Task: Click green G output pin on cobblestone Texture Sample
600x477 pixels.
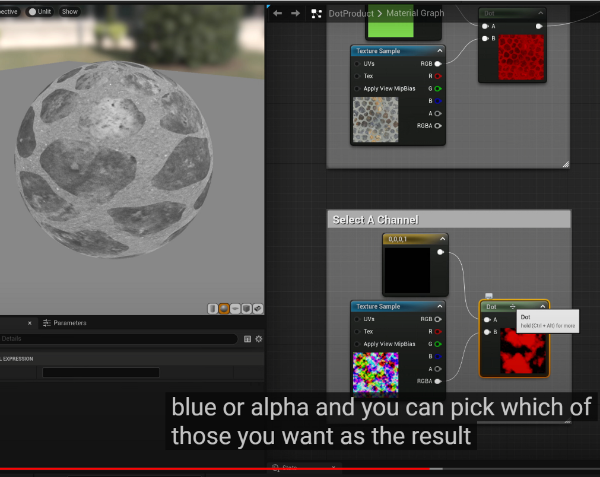Action: [438, 89]
